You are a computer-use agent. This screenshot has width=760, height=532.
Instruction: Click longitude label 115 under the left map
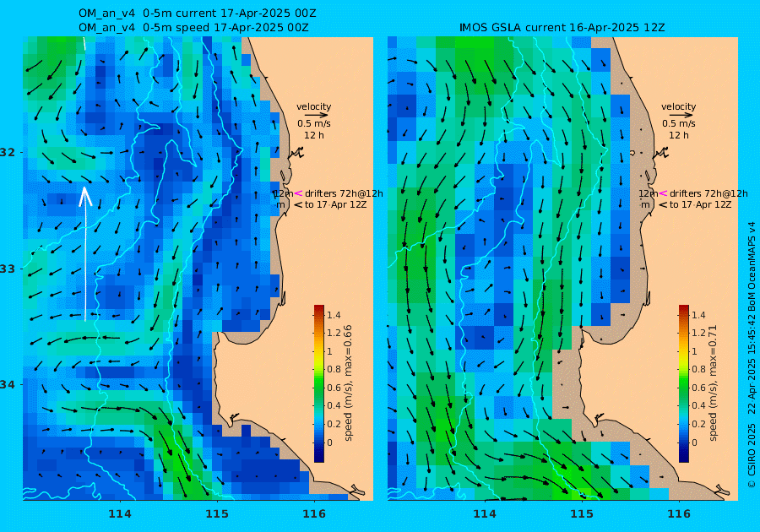tap(217, 514)
